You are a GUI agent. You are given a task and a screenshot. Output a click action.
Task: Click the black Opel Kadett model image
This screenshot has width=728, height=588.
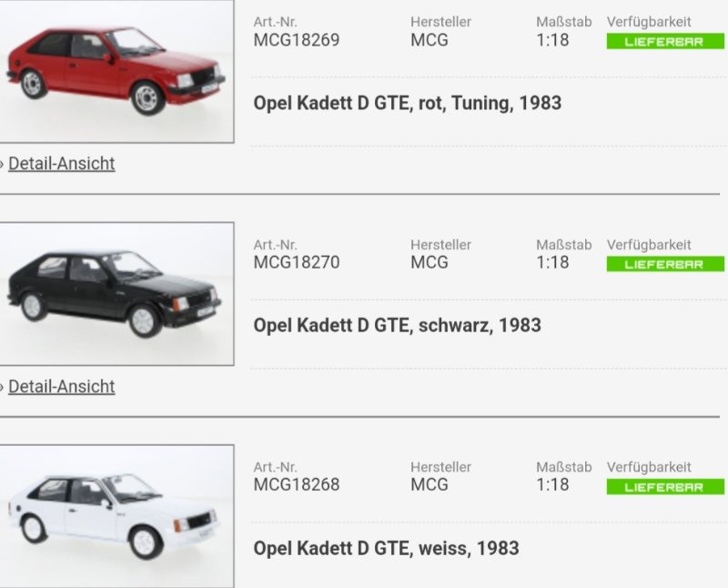[116, 293]
